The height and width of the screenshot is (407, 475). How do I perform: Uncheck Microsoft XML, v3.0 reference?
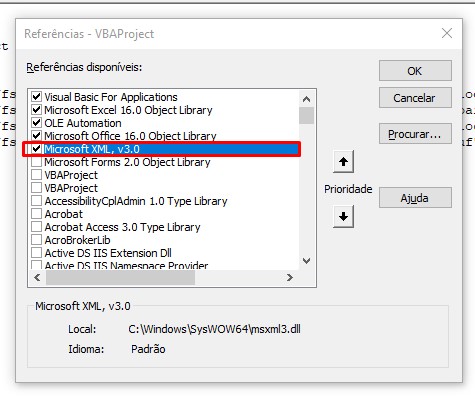click(x=36, y=149)
